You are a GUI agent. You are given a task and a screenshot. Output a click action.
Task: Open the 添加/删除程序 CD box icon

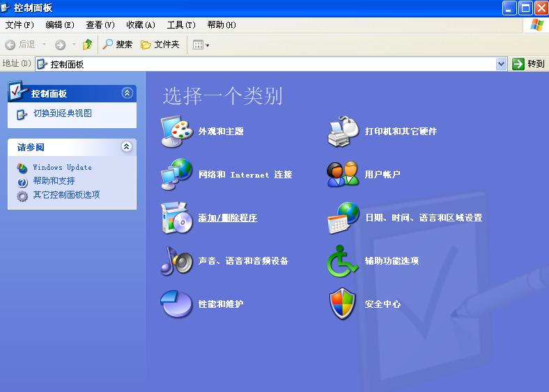point(177,218)
